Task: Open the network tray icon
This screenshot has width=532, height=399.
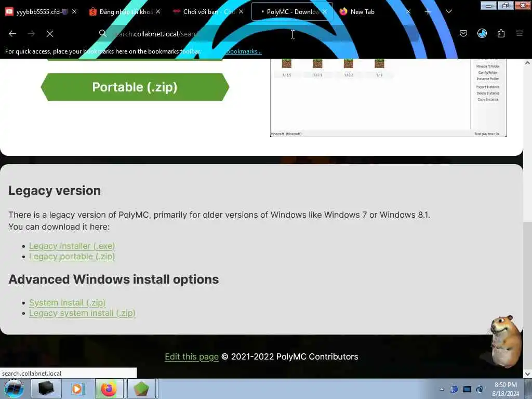Action: coord(480,389)
